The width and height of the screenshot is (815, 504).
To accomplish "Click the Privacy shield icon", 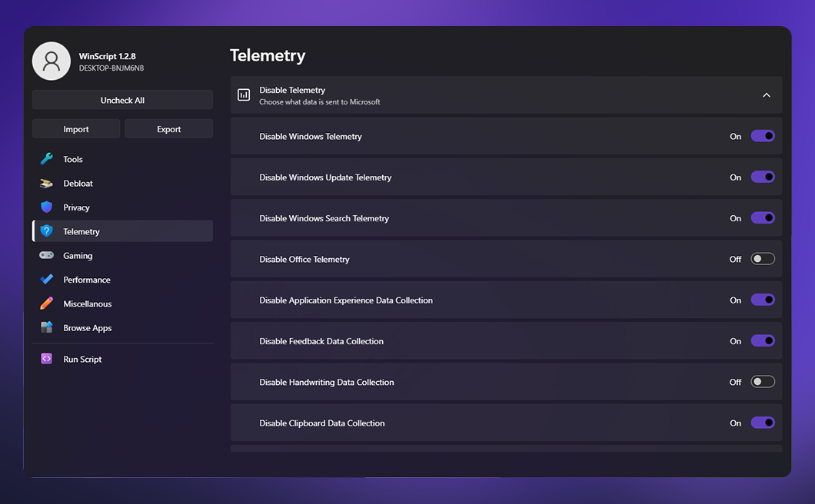I will 47,207.
